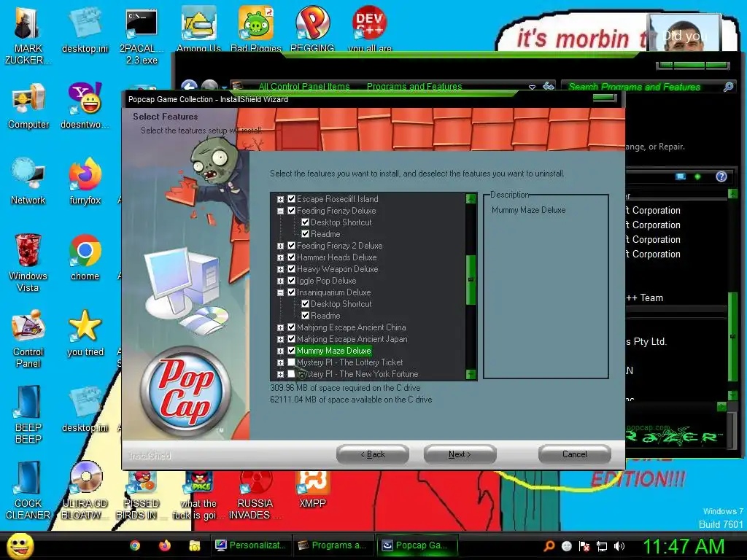Click Programs and Features breadcrumb
The height and width of the screenshot is (560, 747).
(414, 87)
